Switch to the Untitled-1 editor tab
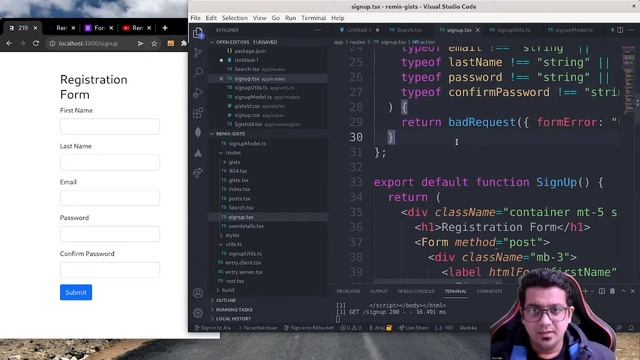This screenshot has width=640, height=360. pos(359,30)
